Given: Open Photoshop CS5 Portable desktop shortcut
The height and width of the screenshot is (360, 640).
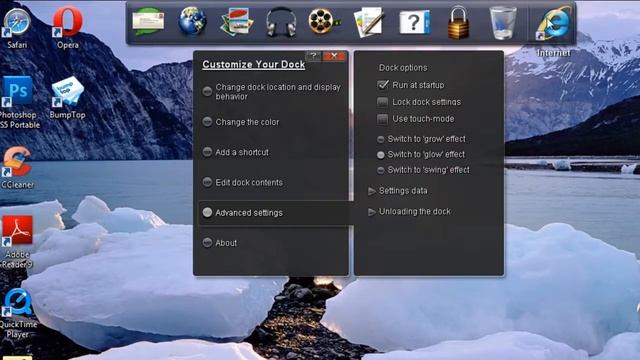Looking at the screenshot, I should point(18,102).
